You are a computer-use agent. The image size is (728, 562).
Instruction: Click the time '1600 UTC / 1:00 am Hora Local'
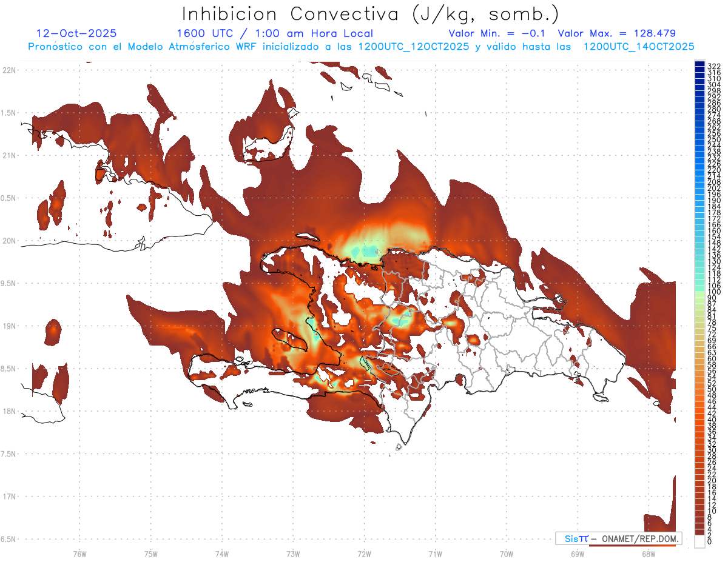tap(275, 33)
